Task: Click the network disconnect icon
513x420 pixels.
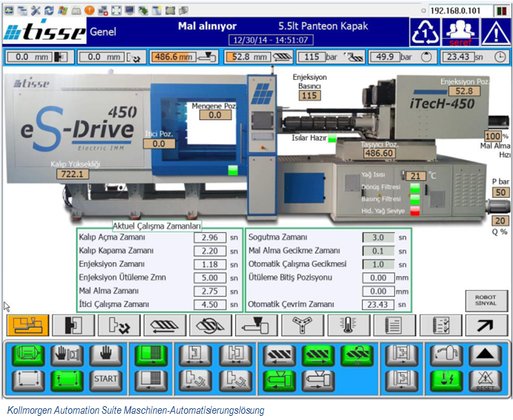Action: pos(103,10)
